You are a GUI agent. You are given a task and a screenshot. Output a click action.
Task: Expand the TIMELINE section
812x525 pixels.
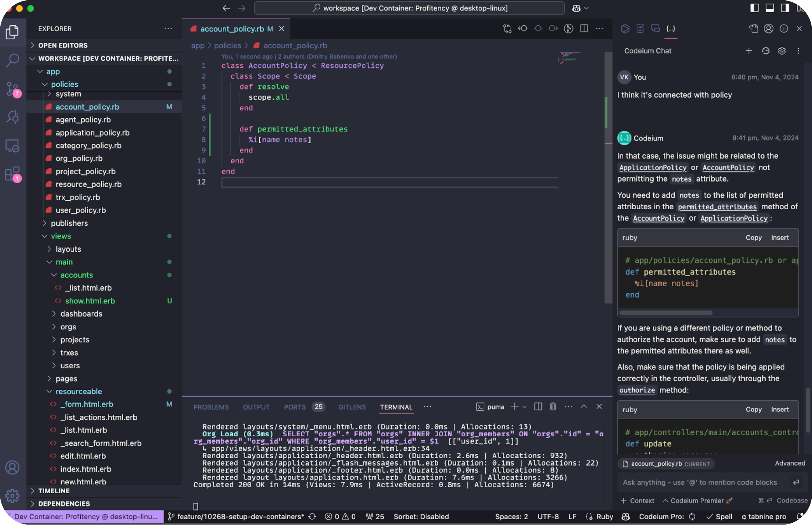54,491
